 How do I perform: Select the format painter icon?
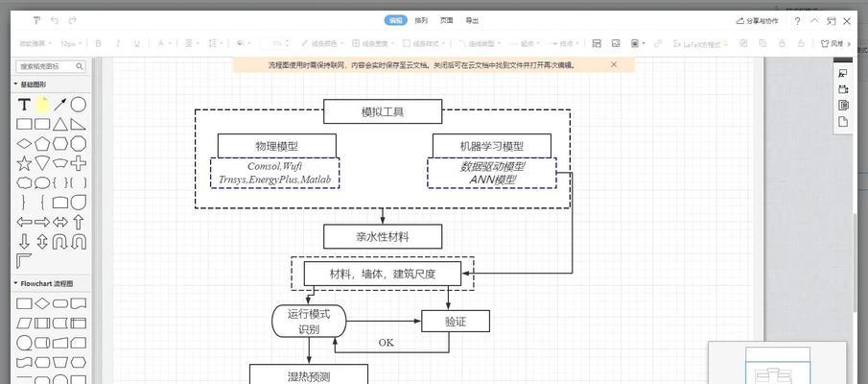(x=36, y=20)
